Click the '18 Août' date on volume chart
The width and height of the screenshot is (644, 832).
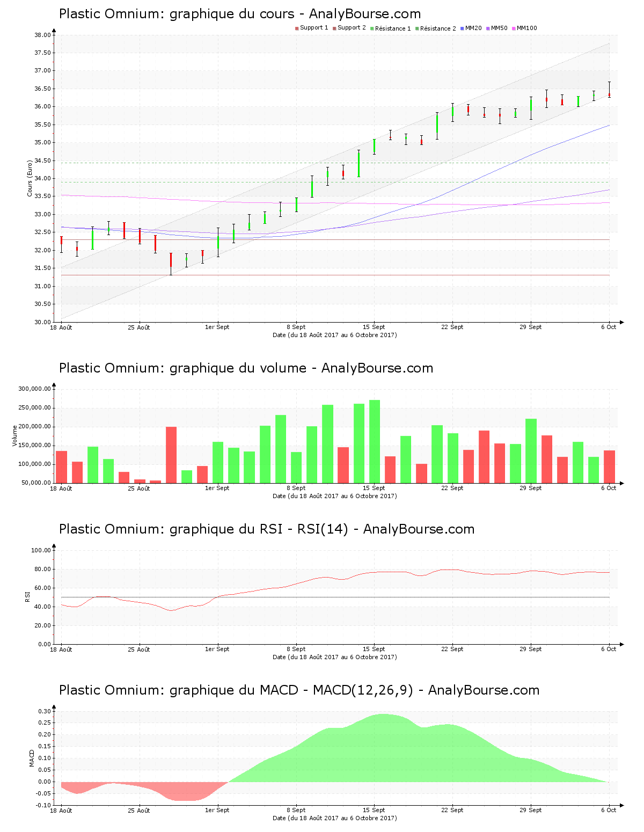pos(61,488)
